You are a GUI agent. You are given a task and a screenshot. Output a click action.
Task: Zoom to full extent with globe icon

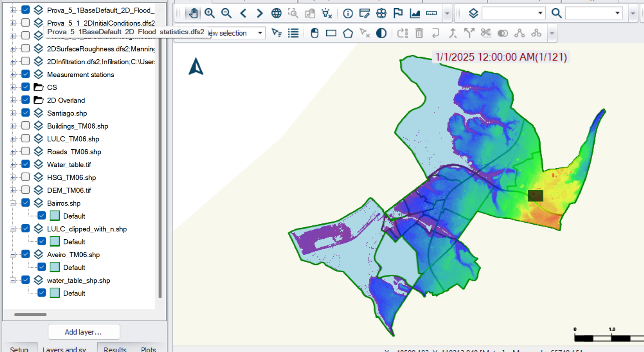276,13
